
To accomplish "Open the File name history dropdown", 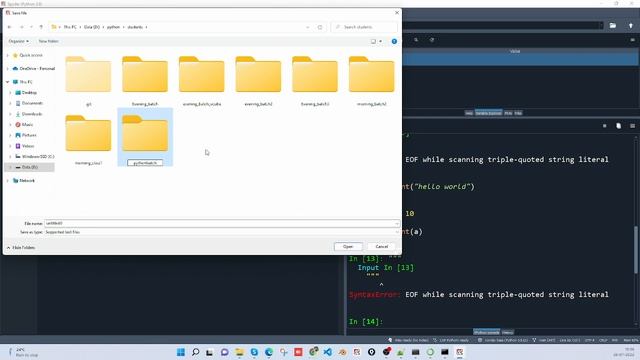I will [x=396, y=224].
